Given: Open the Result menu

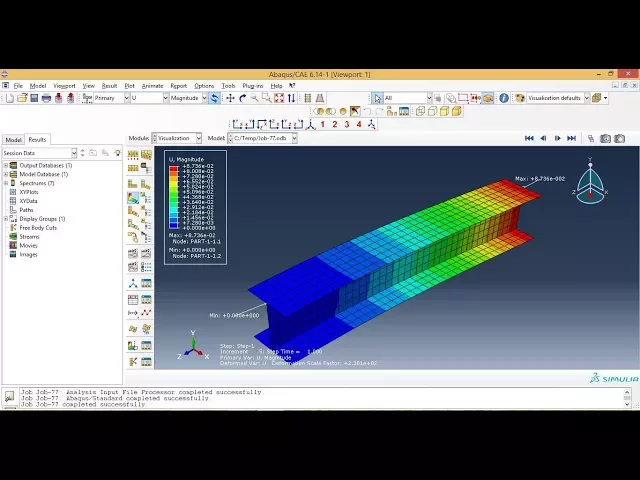Looking at the screenshot, I should [x=109, y=86].
